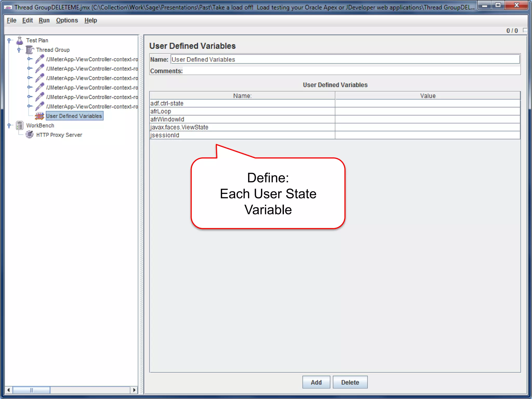
Task: Select the HTTP Proxy Server tree item
Action: coord(59,135)
